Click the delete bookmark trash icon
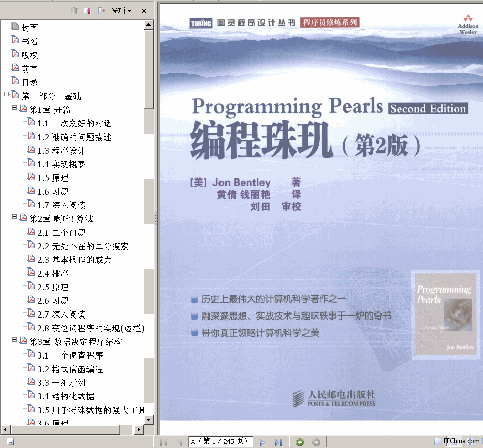 tap(75, 11)
